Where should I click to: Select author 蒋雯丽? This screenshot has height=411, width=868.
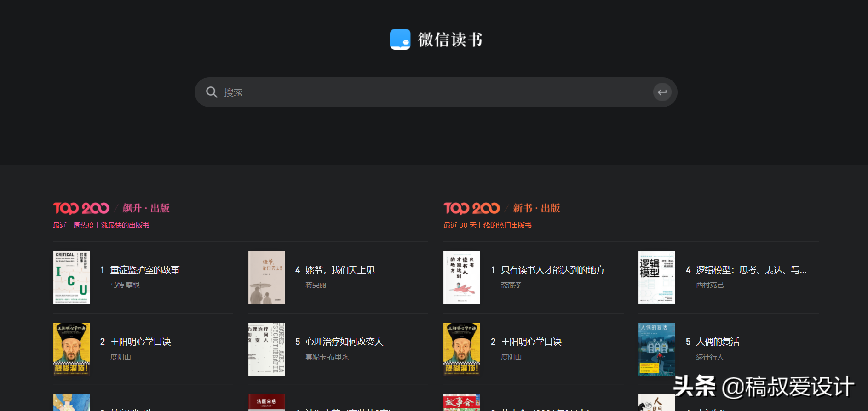coord(316,285)
